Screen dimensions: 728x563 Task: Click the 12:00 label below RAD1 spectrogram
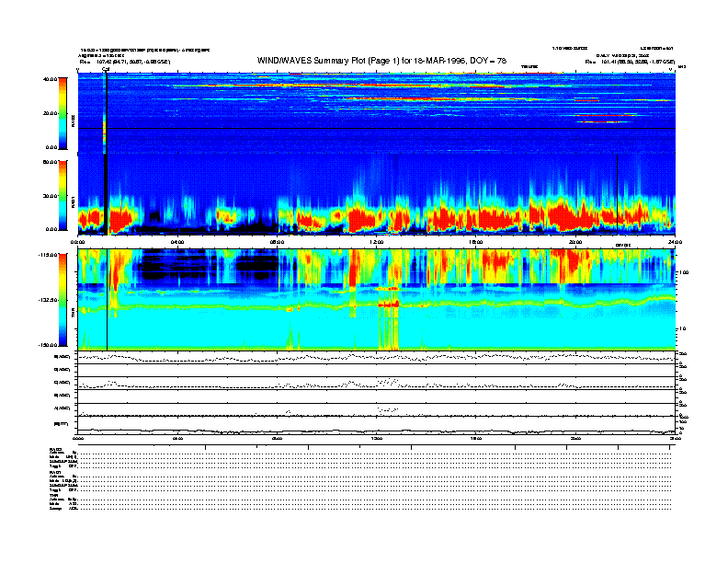pos(377,242)
